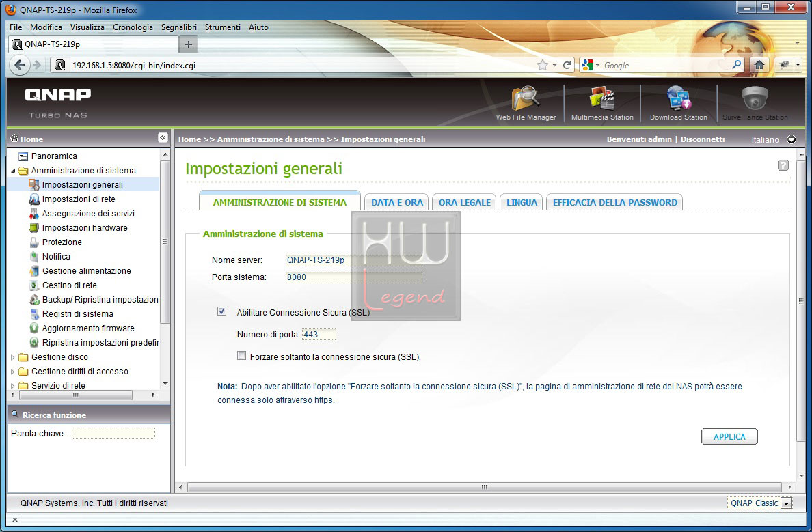Open a new browser tab
812x532 pixels.
[189, 44]
